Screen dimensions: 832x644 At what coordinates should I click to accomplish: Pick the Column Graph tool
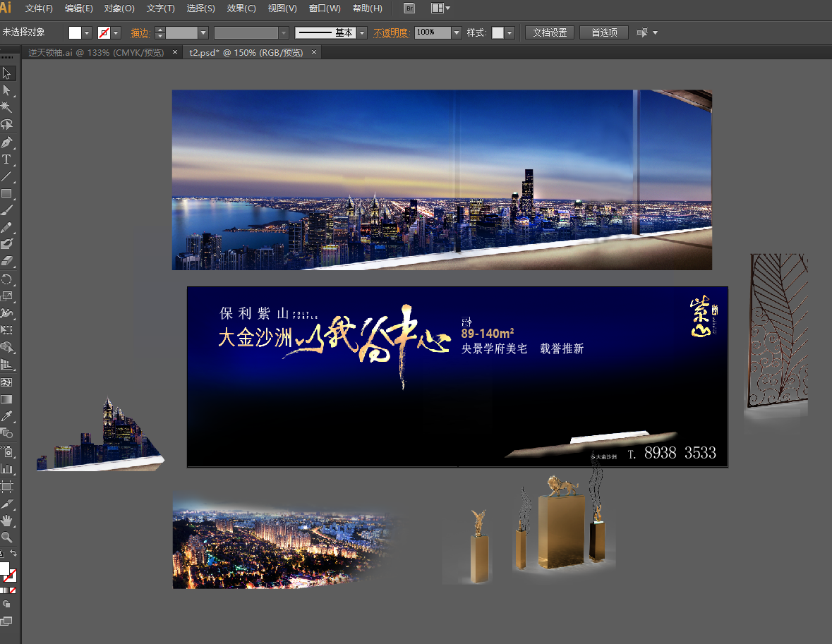pos(7,469)
